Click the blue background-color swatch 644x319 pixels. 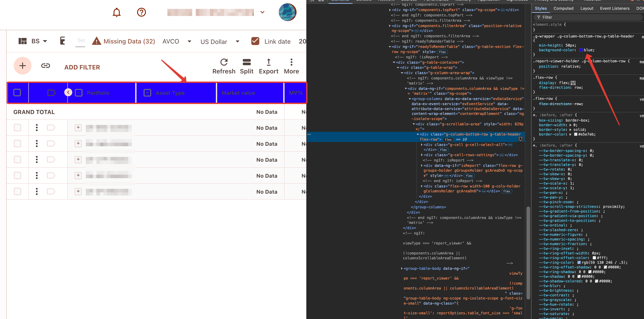[x=581, y=50]
